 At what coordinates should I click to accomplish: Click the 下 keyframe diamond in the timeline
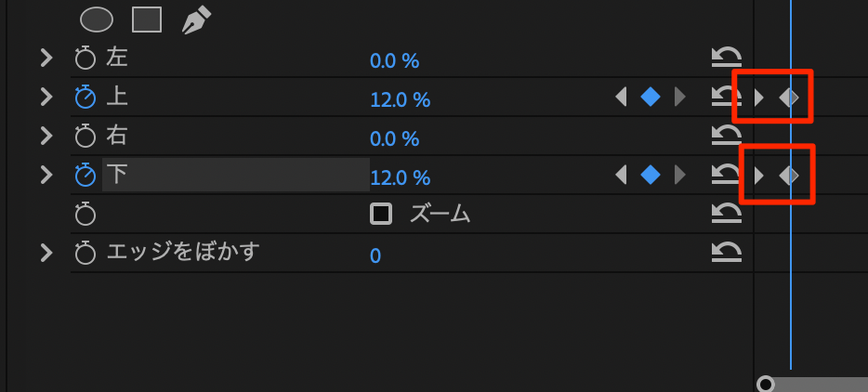pyautogui.click(x=788, y=175)
